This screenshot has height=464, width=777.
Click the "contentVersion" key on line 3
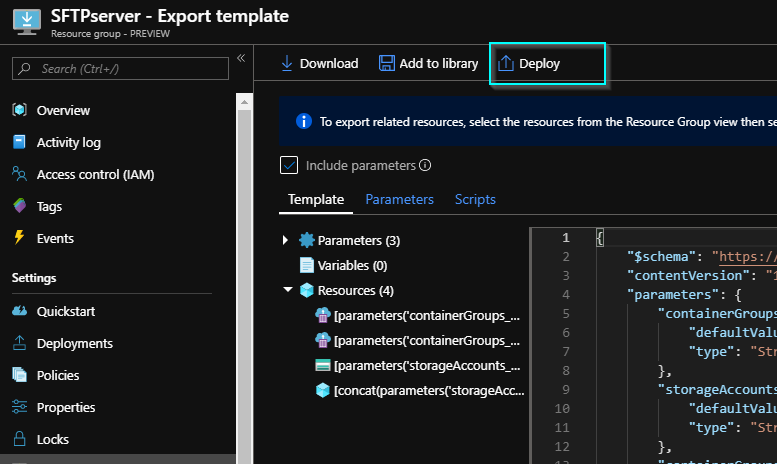(x=688, y=276)
